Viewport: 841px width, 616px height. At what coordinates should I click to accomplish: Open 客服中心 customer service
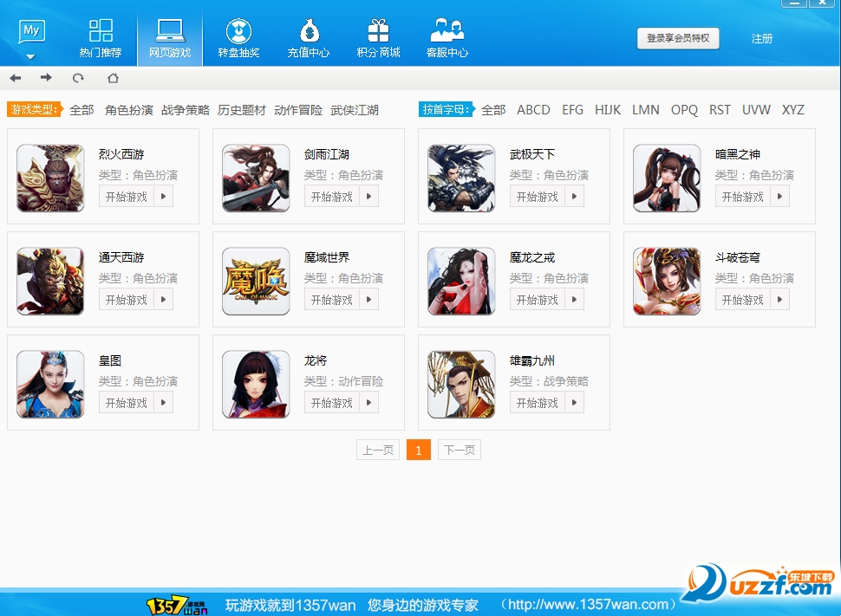(x=447, y=38)
